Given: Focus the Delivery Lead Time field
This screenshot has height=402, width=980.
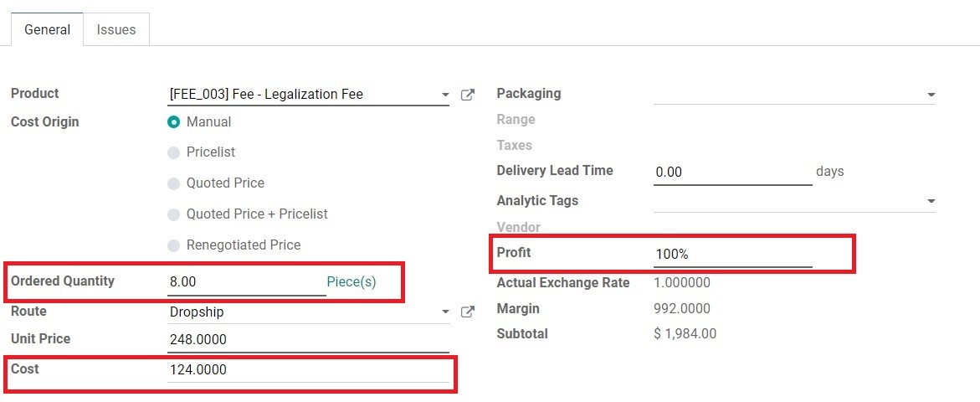Looking at the screenshot, I should [x=732, y=172].
